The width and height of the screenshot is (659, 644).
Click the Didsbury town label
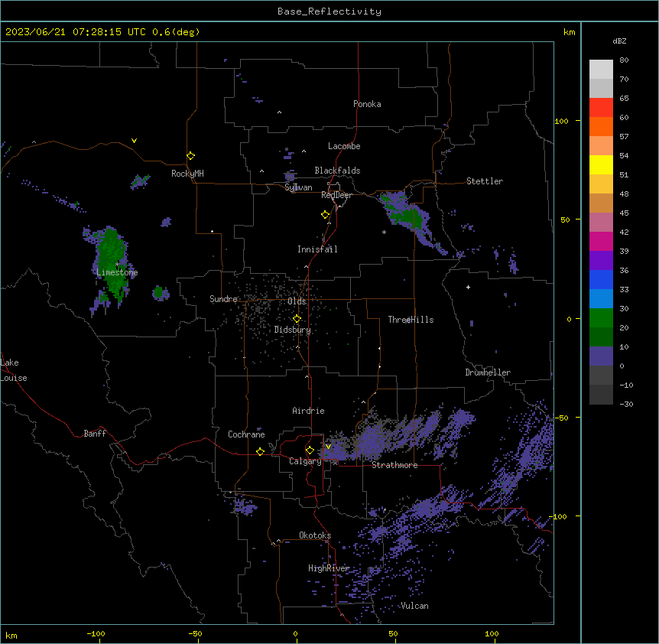click(293, 330)
